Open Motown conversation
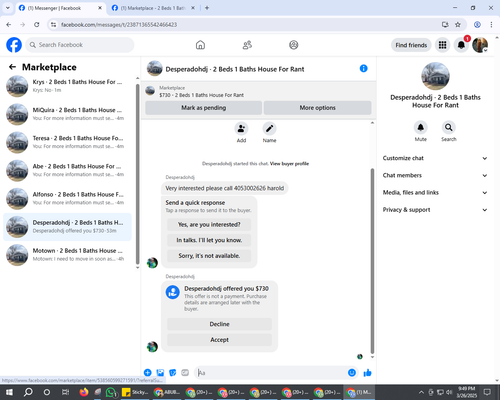500x400 pixels. pyautogui.click(x=67, y=255)
